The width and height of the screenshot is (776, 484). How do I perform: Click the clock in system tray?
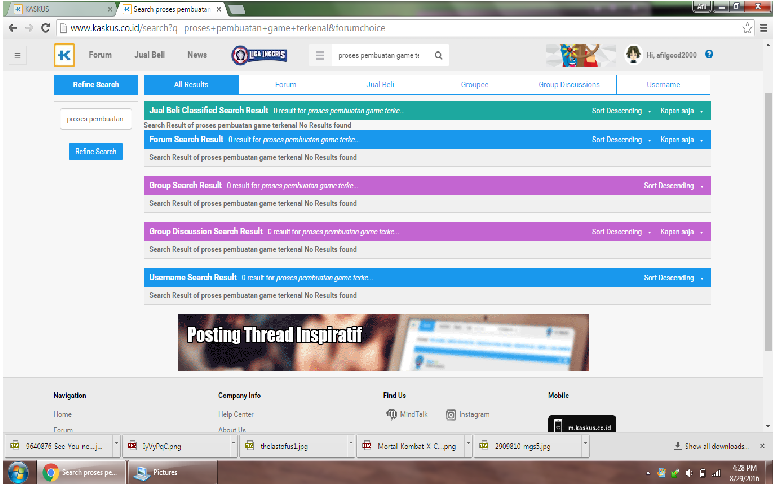745,473
